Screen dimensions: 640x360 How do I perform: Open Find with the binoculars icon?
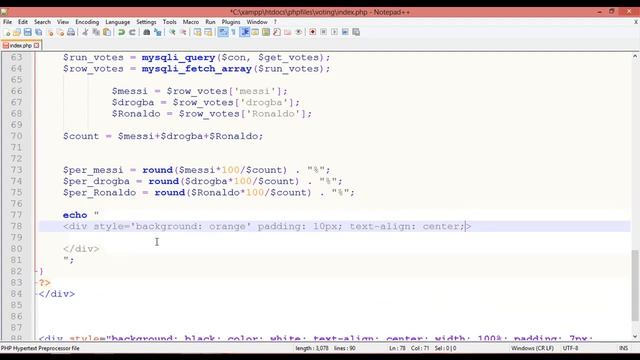coord(147,32)
